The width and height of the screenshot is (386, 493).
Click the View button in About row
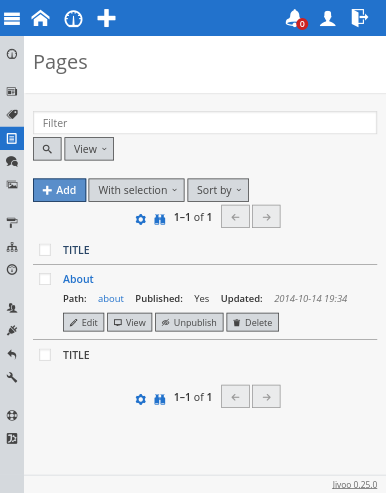click(130, 322)
